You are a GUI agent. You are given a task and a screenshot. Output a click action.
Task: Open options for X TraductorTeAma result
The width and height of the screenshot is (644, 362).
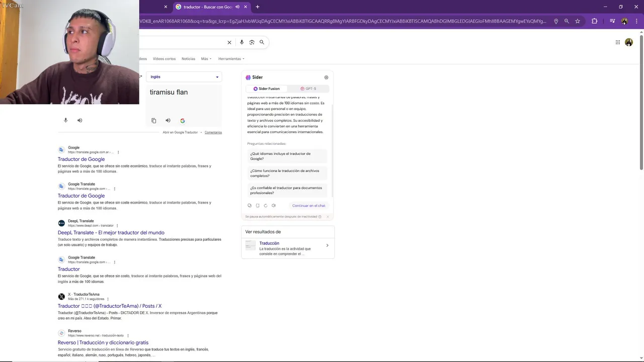click(x=108, y=299)
